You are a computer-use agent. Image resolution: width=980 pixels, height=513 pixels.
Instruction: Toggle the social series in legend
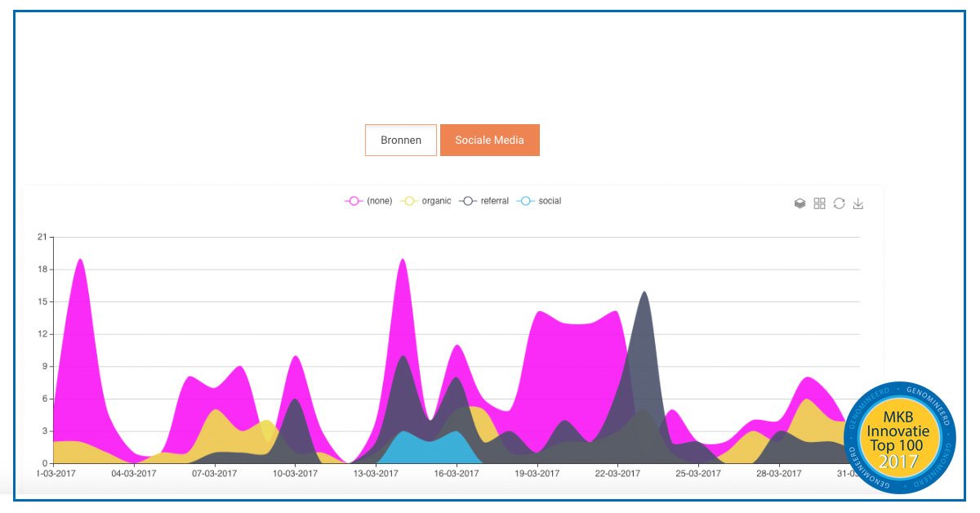point(540,201)
